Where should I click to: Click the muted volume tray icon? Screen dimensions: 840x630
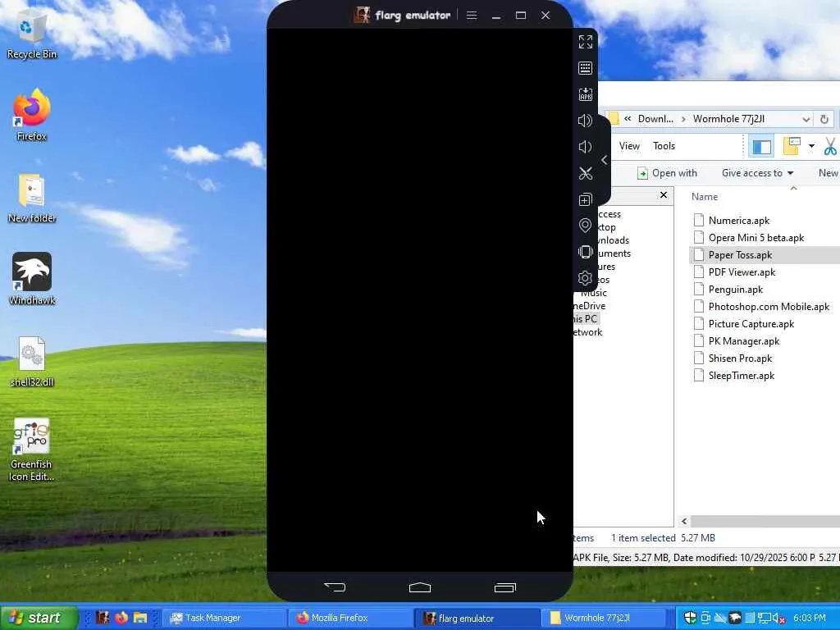[779, 619]
